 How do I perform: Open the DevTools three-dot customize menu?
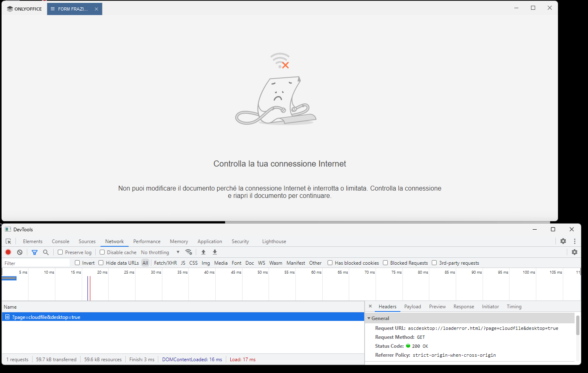pos(575,241)
